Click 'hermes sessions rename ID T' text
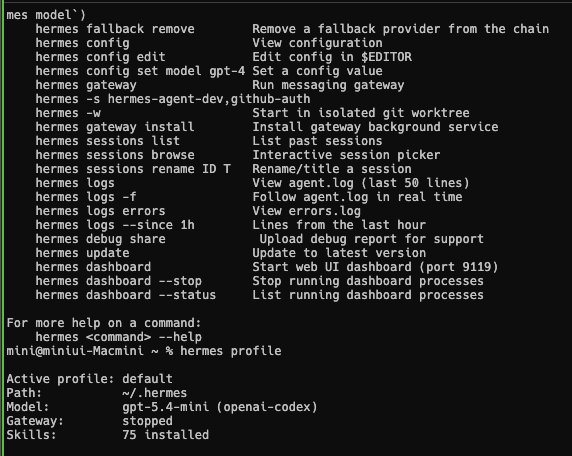Image resolution: width=572 pixels, height=456 pixels. (x=133, y=169)
